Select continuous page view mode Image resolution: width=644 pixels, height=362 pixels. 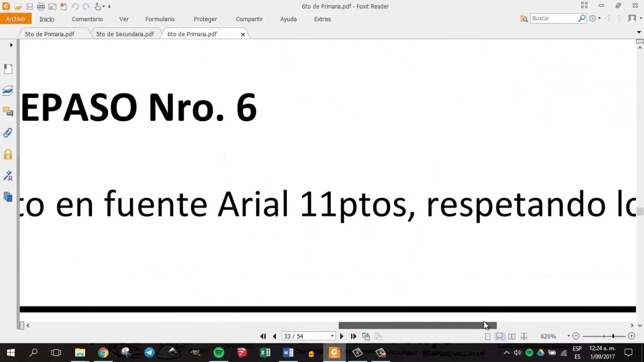[x=499, y=336]
